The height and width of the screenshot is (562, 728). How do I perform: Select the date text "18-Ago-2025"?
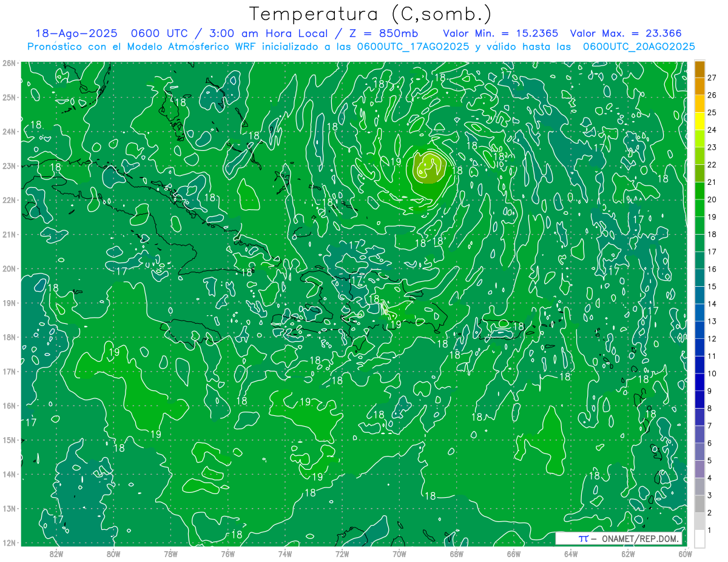[x=77, y=34]
